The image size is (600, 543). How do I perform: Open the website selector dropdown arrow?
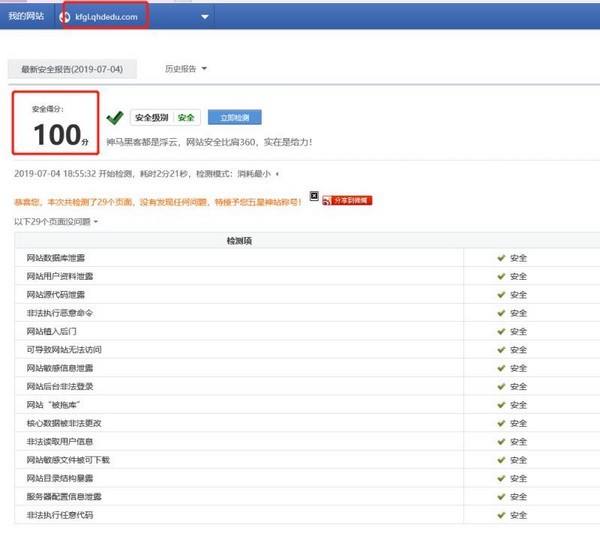tap(205, 17)
